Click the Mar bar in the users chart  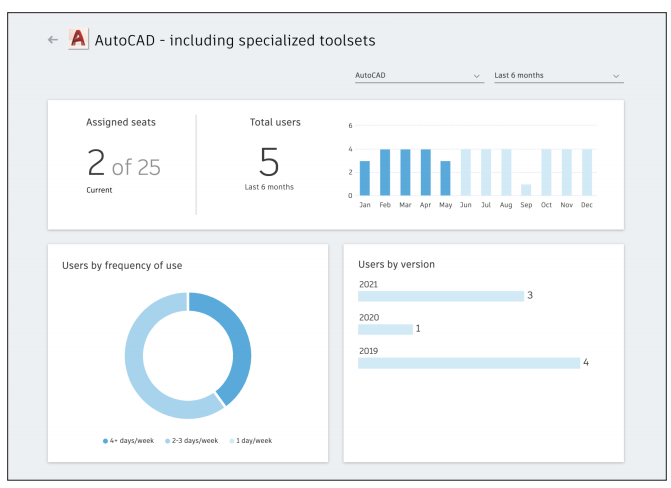click(x=405, y=173)
